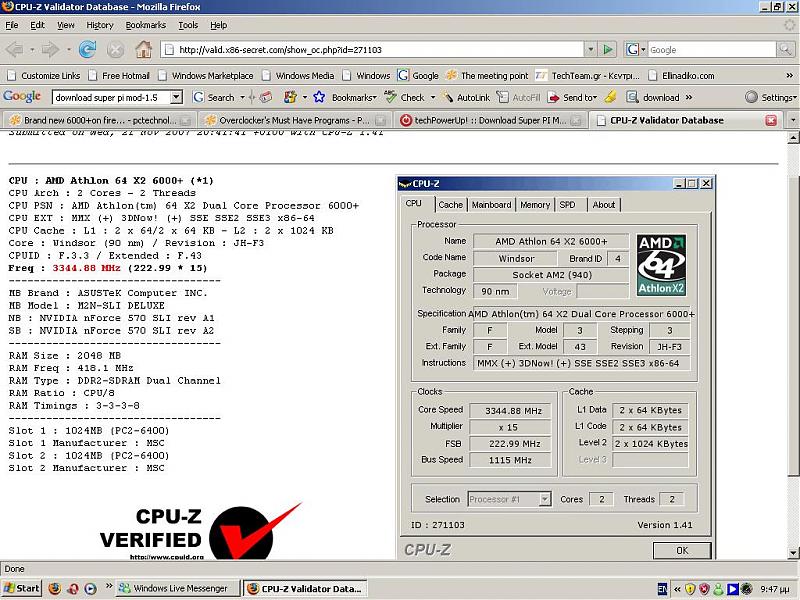Viewport: 800px width, 600px height.
Task: Expand the URL bar history dropdown
Action: [590, 49]
